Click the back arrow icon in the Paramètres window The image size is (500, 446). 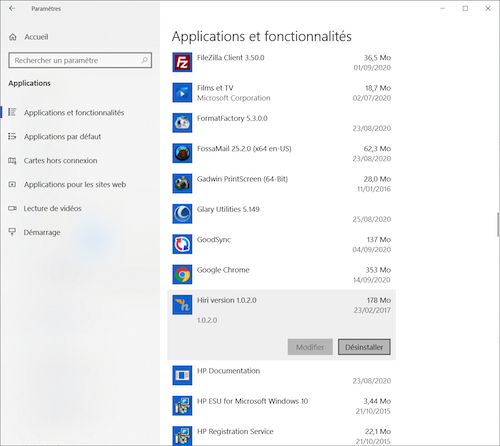click(x=12, y=8)
